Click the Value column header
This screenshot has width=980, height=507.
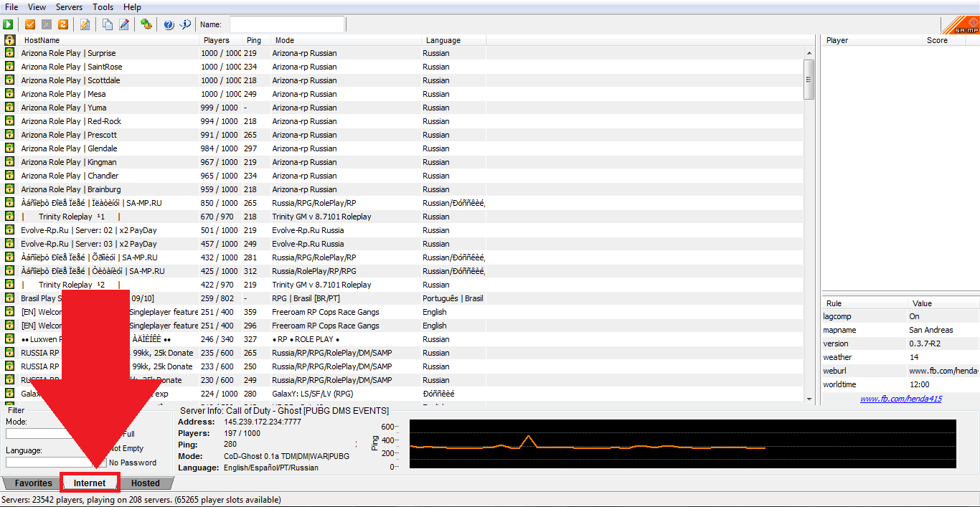[943, 303]
